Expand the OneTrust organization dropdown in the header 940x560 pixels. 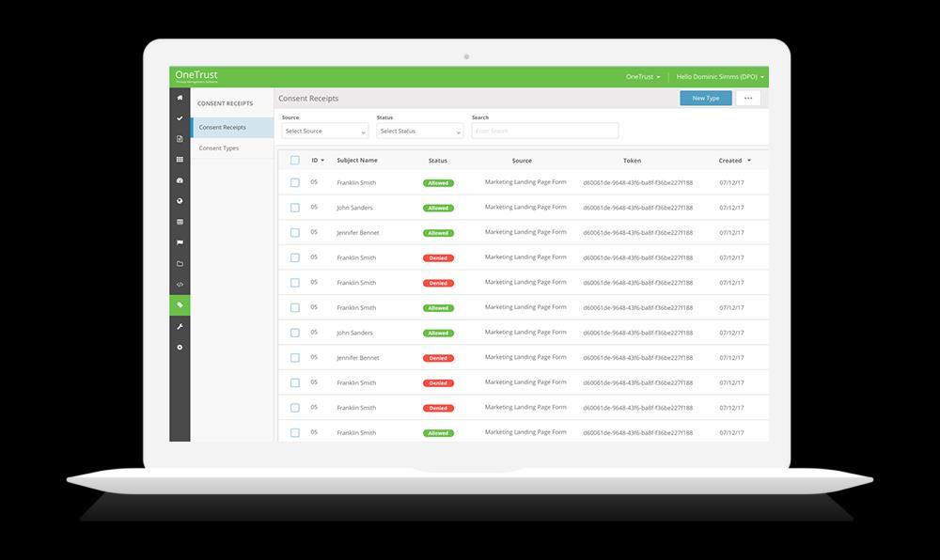click(x=643, y=77)
